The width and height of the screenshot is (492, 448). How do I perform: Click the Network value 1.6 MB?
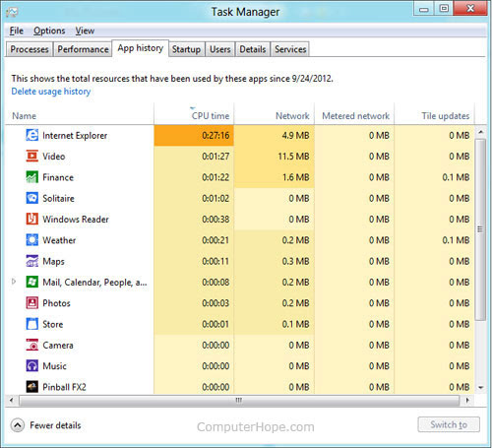(295, 177)
